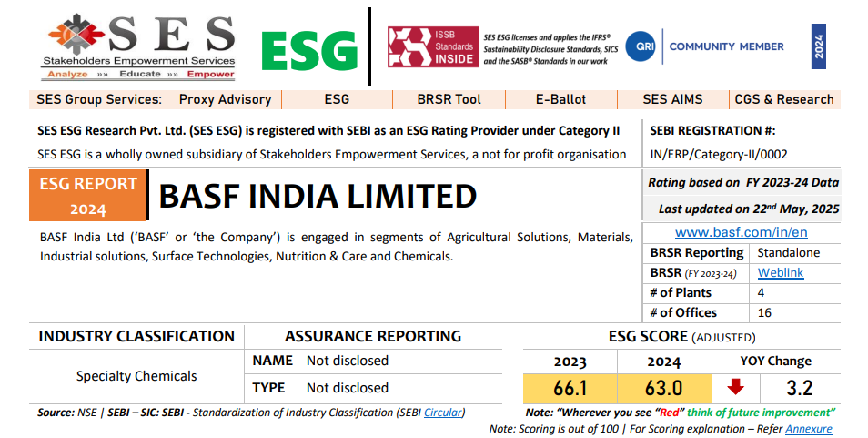Click the Red think of future improvement note
The width and height of the screenshot is (868, 438).
pos(681,413)
